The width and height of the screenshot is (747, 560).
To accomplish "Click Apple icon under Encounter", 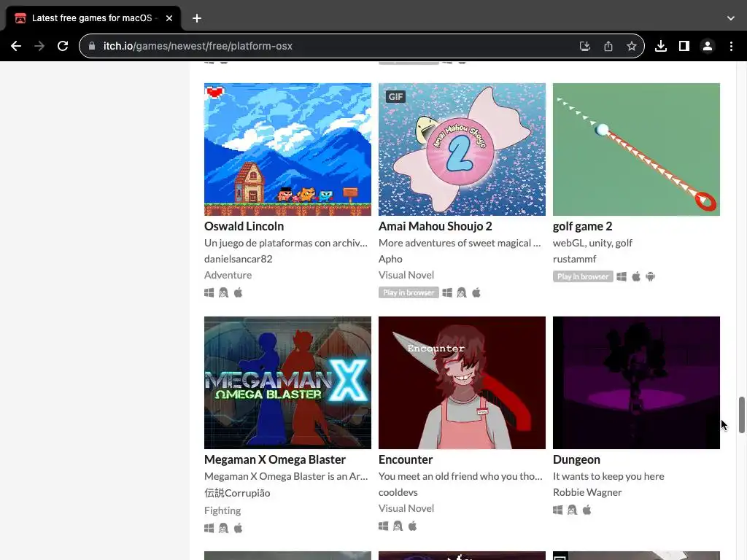I will click(413, 526).
